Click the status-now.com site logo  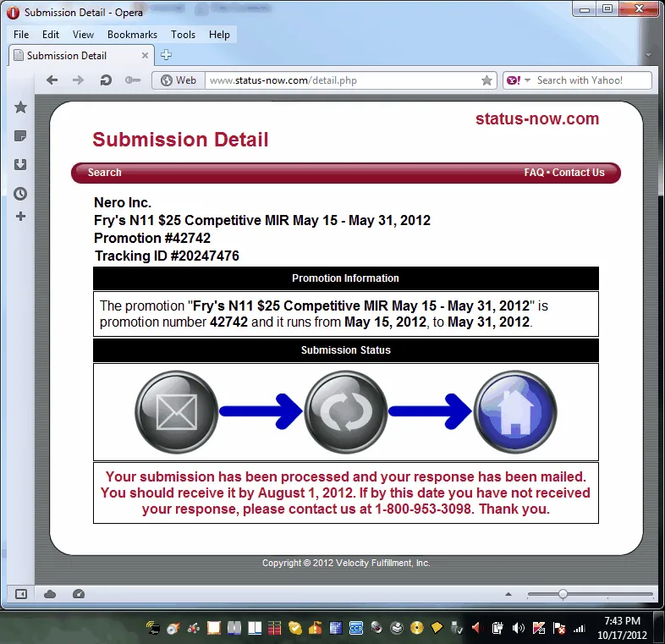(x=537, y=118)
